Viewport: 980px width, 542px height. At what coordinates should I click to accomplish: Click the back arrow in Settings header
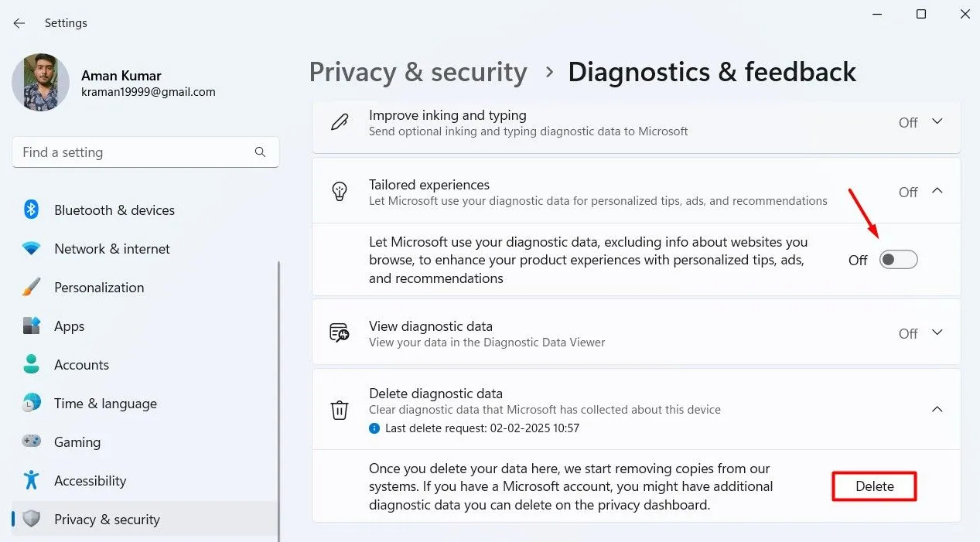(x=19, y=23)
